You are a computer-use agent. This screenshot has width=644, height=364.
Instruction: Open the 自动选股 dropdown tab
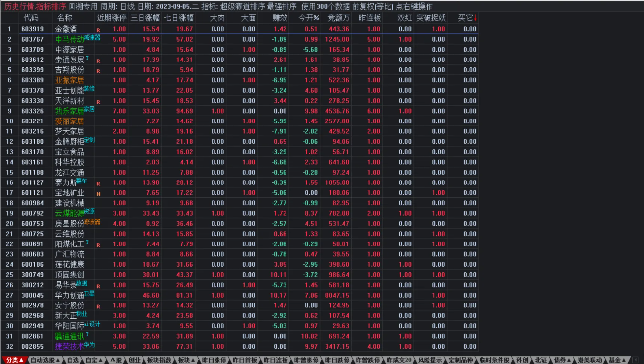(x=45, y=360)
